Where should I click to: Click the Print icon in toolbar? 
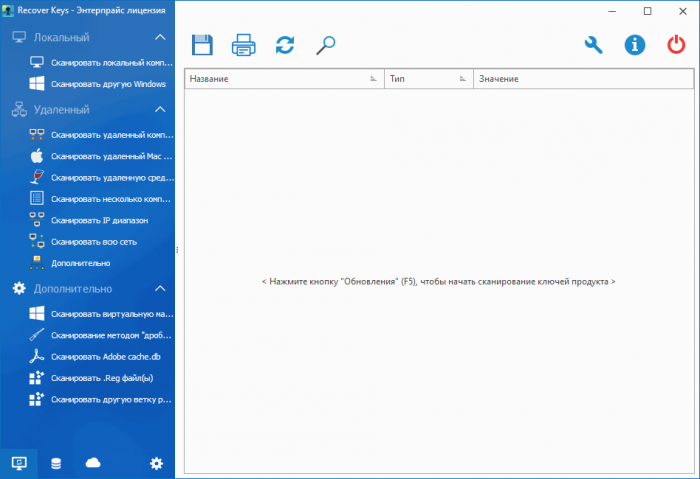[244, 45]
